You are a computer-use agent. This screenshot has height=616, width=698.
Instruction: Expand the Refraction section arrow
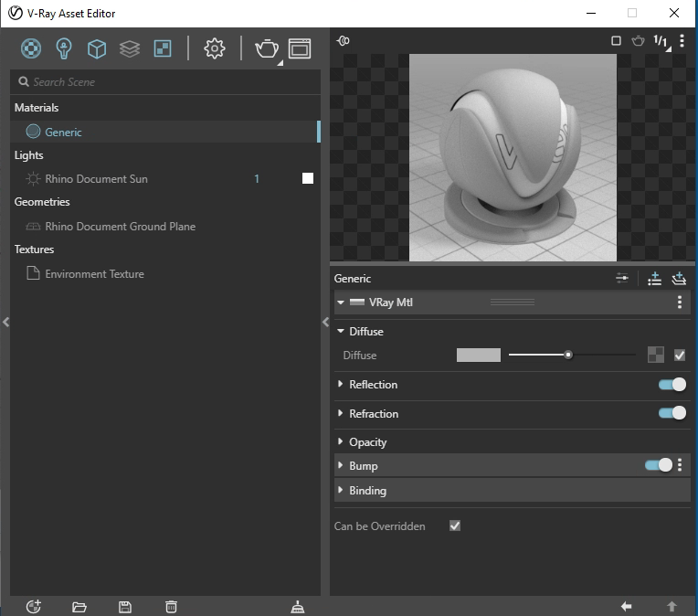[340, 413]
